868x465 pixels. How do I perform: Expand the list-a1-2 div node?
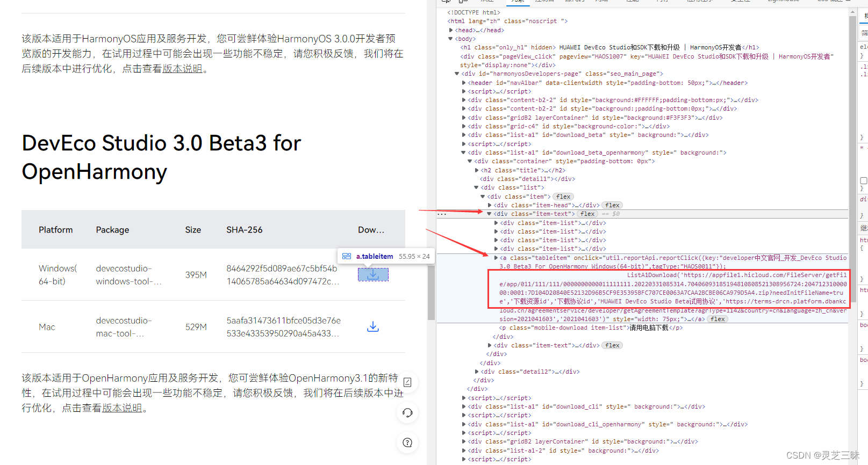464,451
